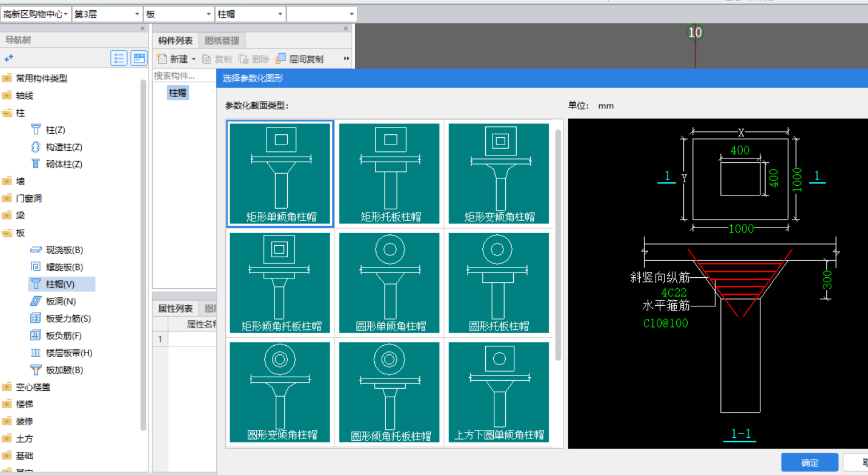Click the section type list scrollbar

[558, 245]
